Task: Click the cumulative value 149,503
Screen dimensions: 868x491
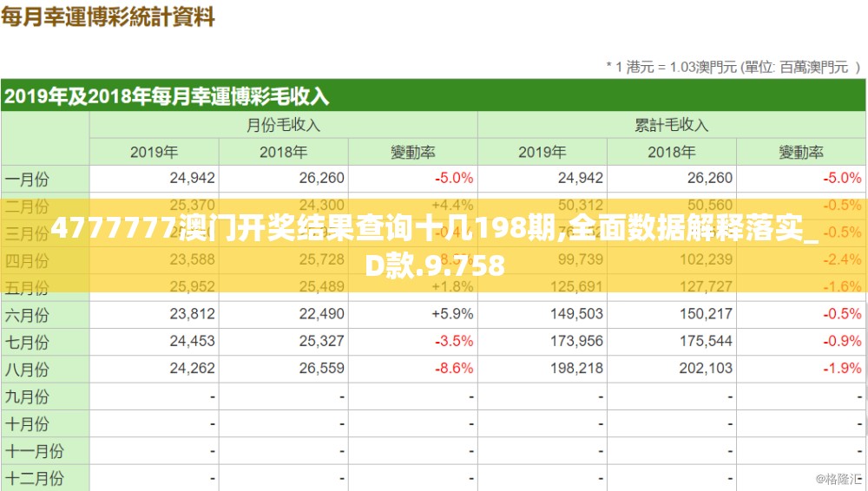Action: click(576, 314)
